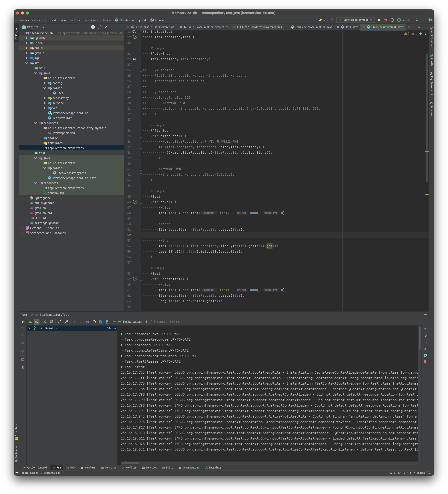This screenshot has height=494, width=448.
Task: Collapse all test results in Run panel
Action: pyautogui.click(x=66, y=322)
